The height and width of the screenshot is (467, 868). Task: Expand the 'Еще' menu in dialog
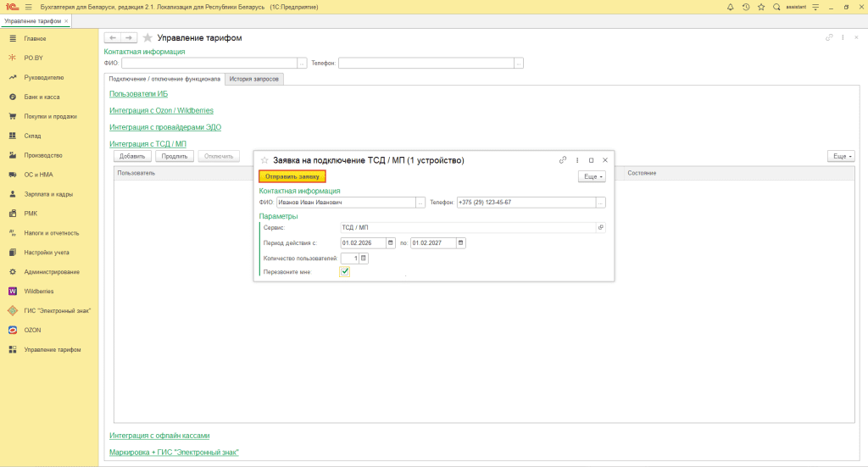click(x=592, y=176)
